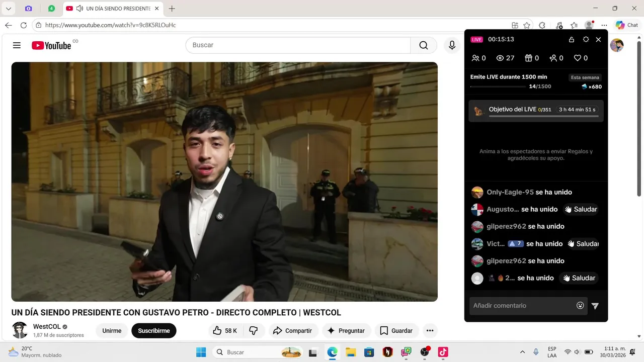This screenshot has width=644, height=362.
Task: Open Esta semana period selector
Action: pos(585,77)
